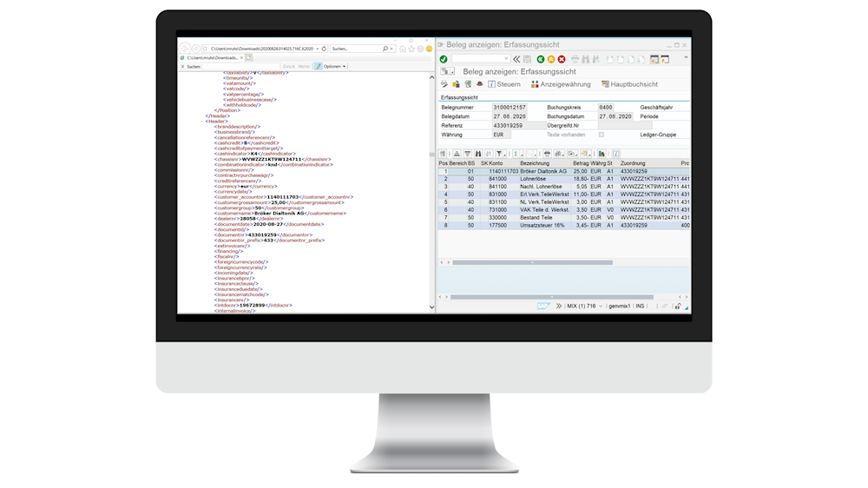Click the Info 'i' icon in the table toolbar

pos(616,154)
